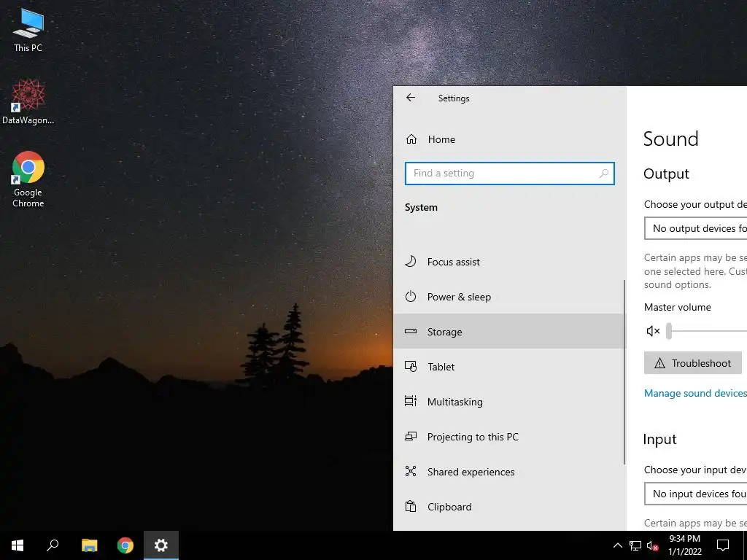Viewport: 747px width, 560px height.
Task: Open Manage sound devices link
Action: tap(695, 393)
